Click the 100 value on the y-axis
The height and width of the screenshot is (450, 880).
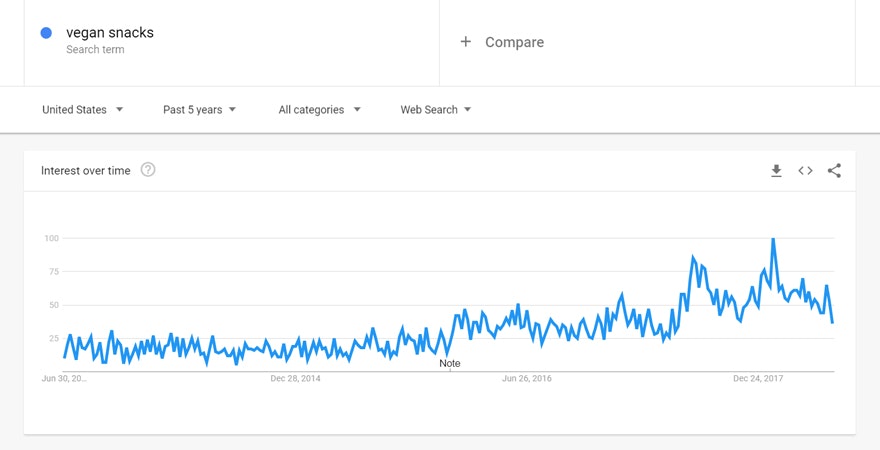[x=52, y=238]
